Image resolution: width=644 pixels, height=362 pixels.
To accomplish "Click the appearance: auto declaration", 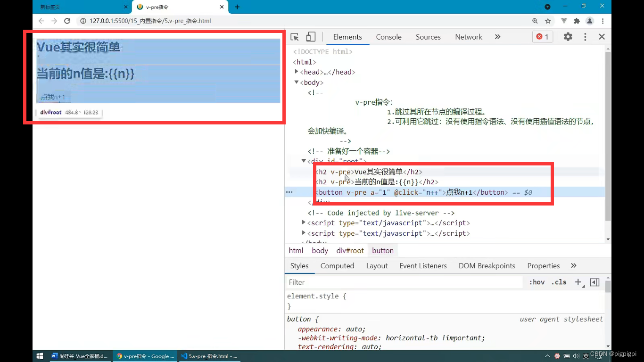I will (331, 329).
